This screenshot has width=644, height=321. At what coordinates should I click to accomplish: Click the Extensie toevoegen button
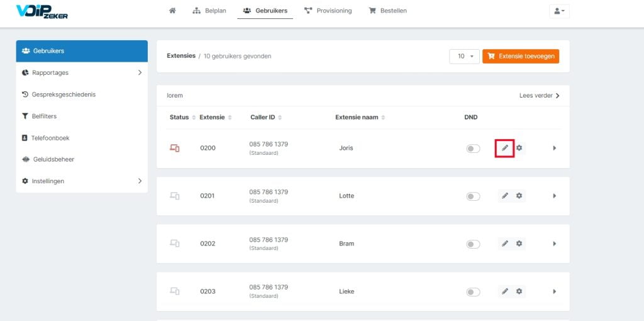click(521, 56)
